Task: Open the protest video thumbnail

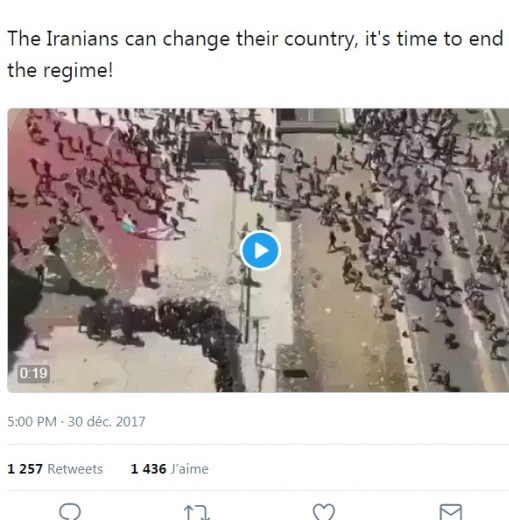Action: tap(258, 250)
